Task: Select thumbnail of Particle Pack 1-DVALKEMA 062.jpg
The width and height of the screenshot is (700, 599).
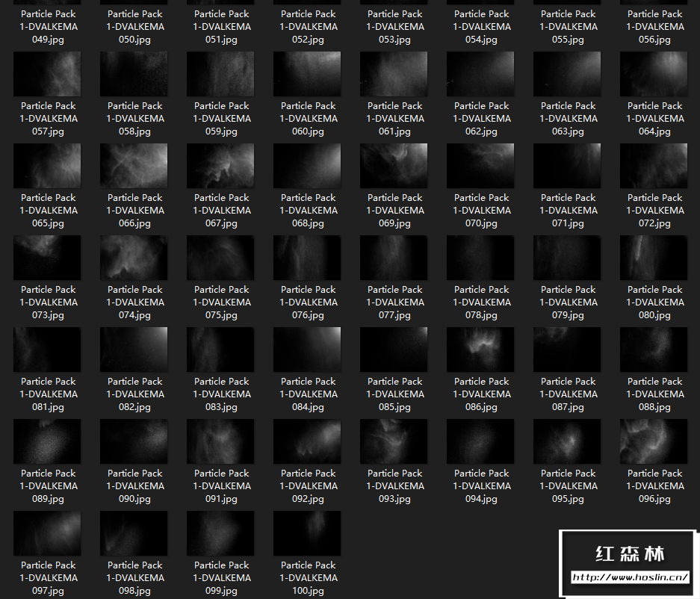Action: (480, 74)
